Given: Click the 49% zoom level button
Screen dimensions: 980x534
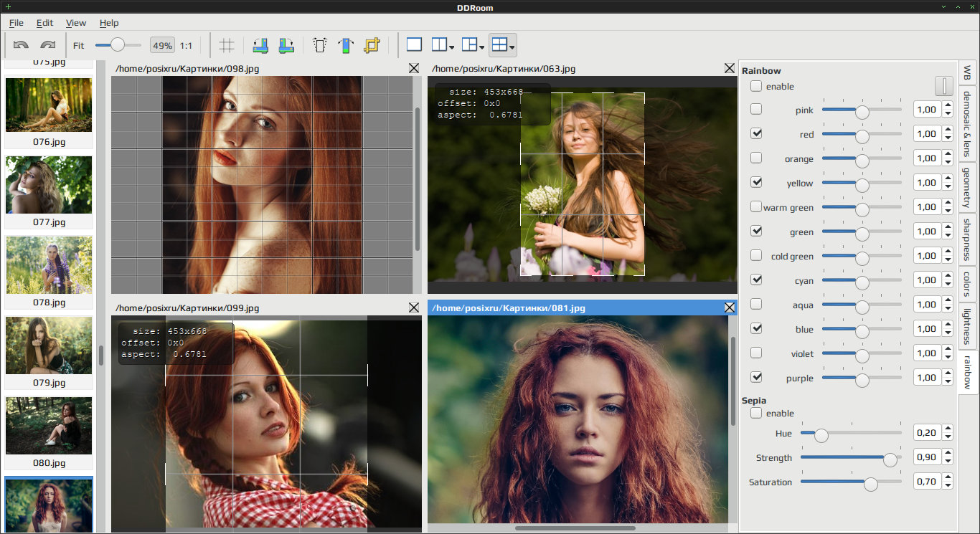Looking at the screenshot, I should click(163, 45).
